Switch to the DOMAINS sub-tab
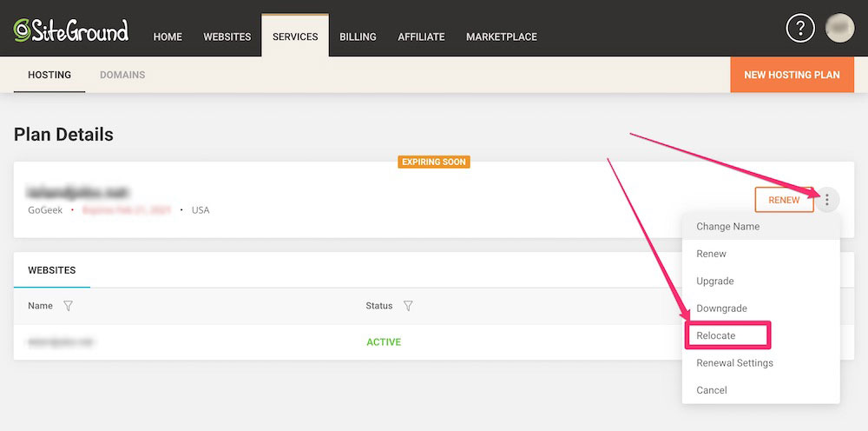This screenshot has height=431, width=868. click(122, 75)
